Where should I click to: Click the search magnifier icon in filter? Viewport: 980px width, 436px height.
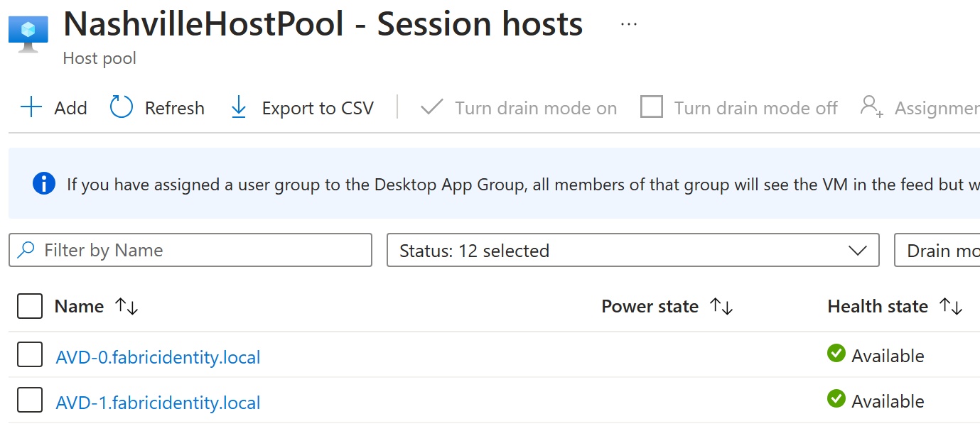(x=26, y=250)
